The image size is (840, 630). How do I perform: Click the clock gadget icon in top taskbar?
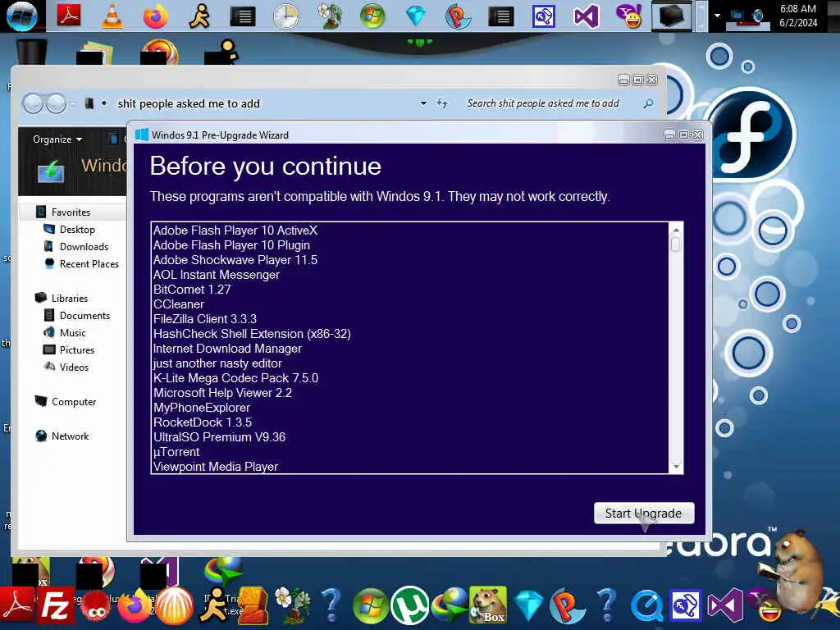point(286,16)
